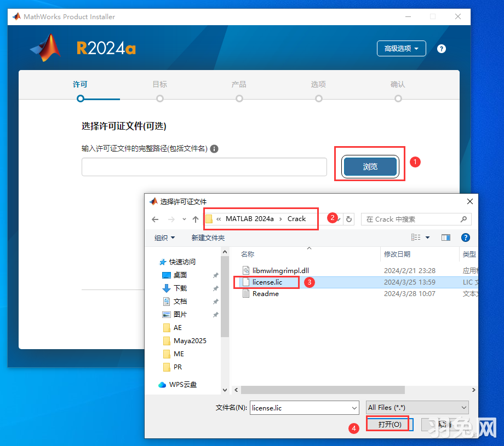Open the installer help with the ? icon
Viewport: 504px width, 446px height.
pyautogui.click(x=442, y=49)
